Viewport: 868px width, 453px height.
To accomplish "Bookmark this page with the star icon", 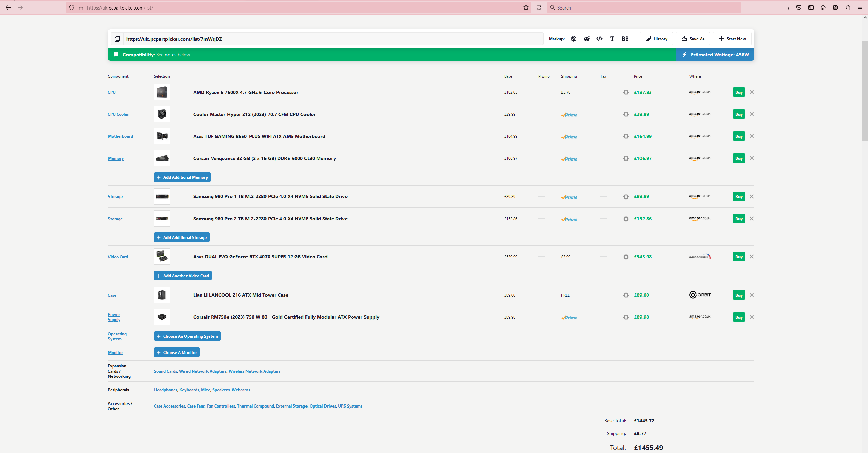I will tap(526, 7).
